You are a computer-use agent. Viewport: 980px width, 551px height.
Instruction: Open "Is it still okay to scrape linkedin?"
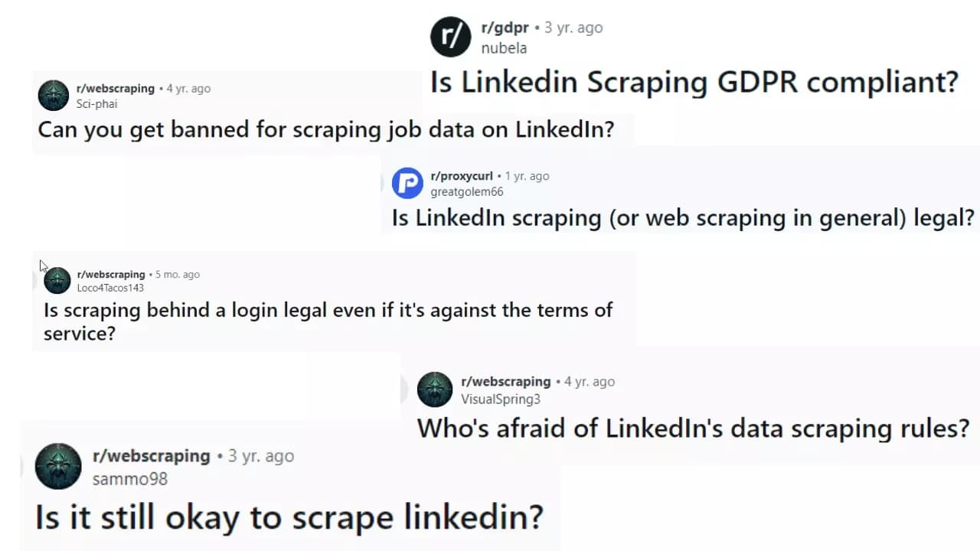pyautogui.click(x=289, y=517)
